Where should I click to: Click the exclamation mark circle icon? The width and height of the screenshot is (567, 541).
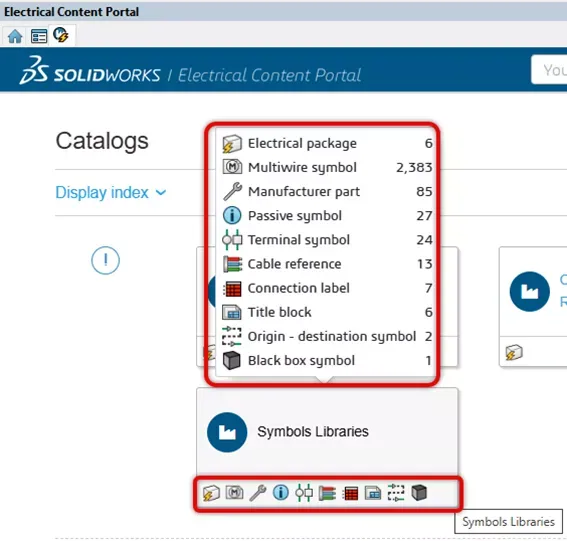coord(105,260)
